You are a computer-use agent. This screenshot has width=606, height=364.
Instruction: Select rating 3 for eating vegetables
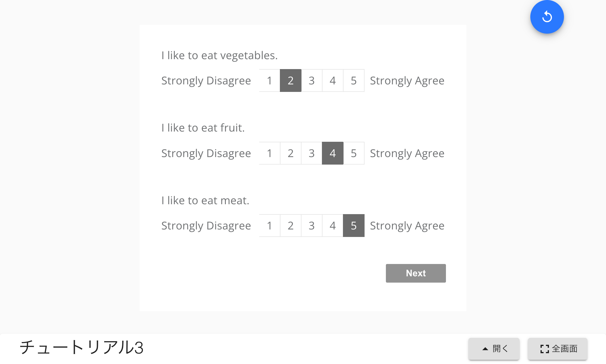tap(312, 80)
